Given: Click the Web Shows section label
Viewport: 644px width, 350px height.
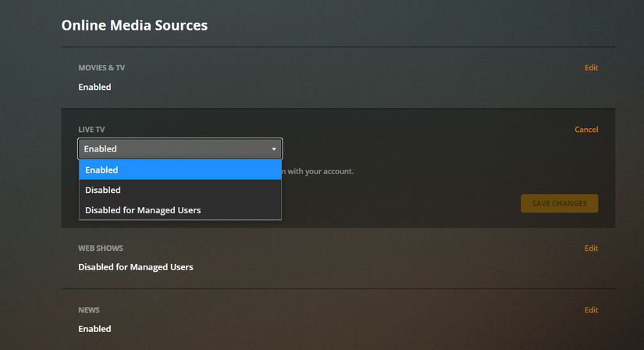Looking at the screenshot, I should tap(101, 248).
